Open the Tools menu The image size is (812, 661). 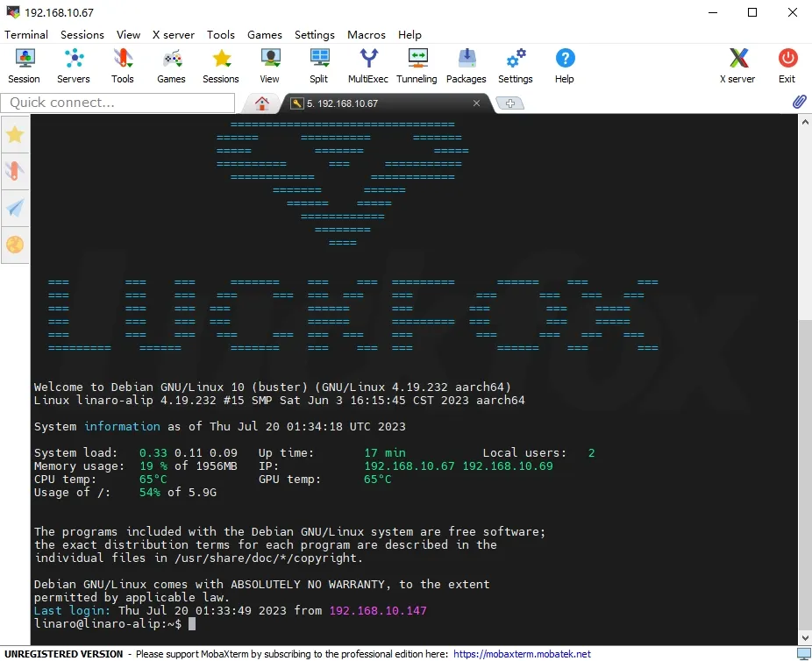point(221,35)
